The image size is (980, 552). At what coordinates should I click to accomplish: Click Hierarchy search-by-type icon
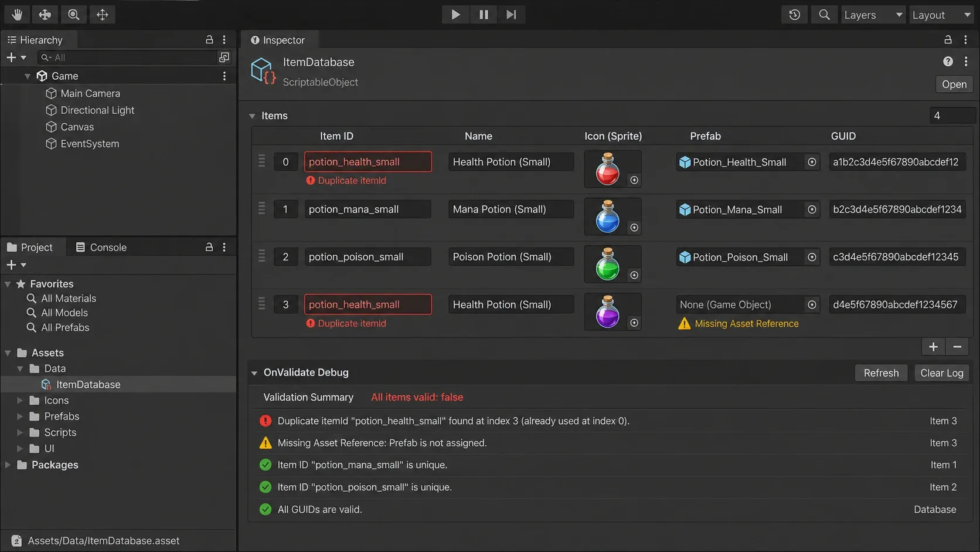pyautogui.click(x=224, y=57)
